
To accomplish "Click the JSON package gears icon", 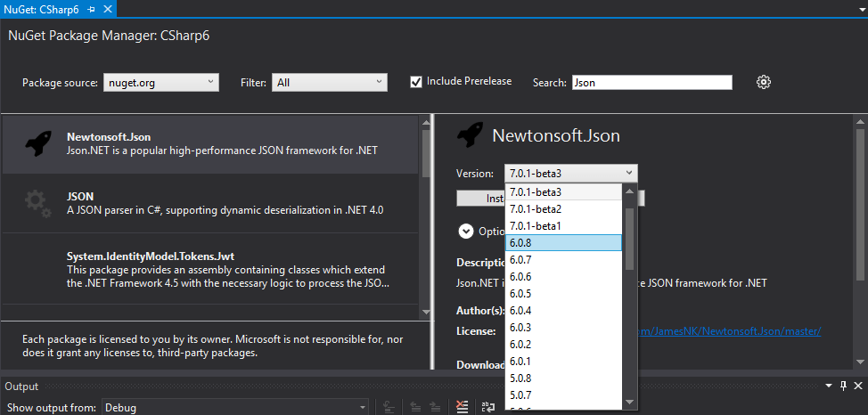I will [38, 204].
